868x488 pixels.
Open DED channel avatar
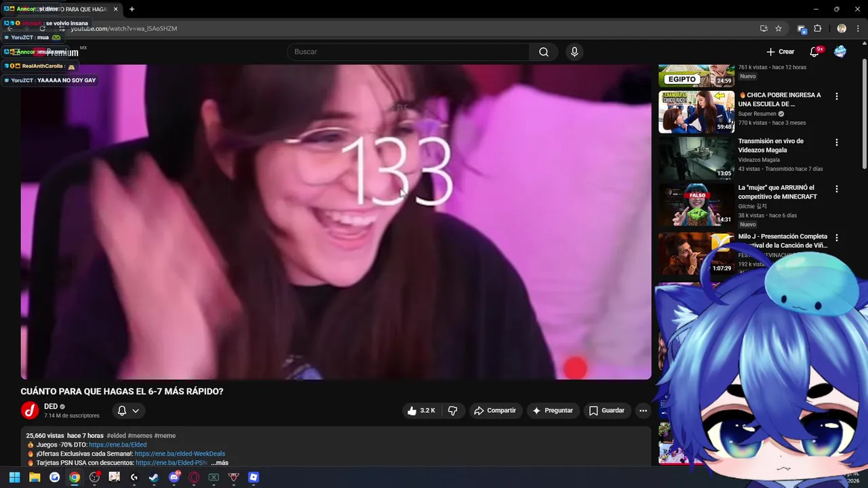pos(30,411)
